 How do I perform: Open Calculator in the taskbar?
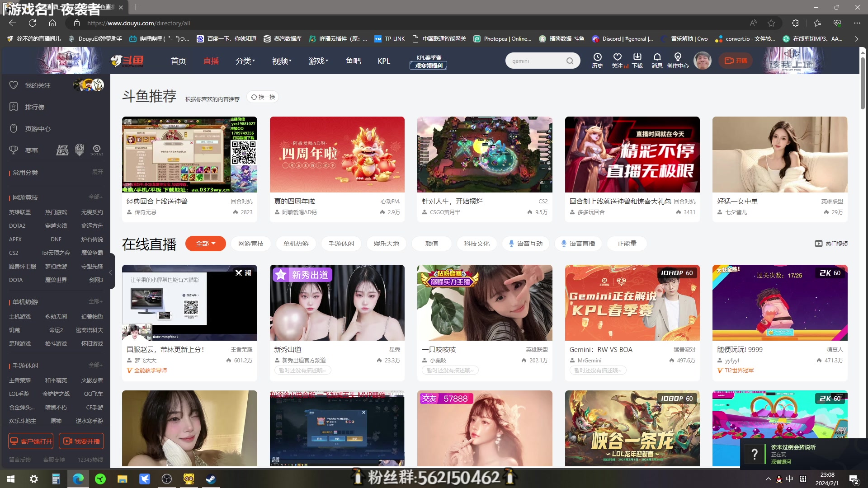(x=56, y=479)
